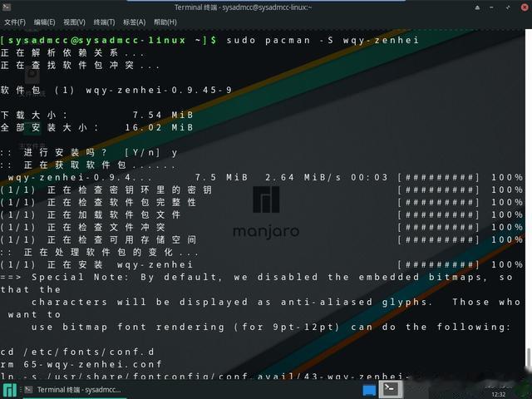
Task: Click the download size value '7.54 MiB'
Action: coord(163,116)
